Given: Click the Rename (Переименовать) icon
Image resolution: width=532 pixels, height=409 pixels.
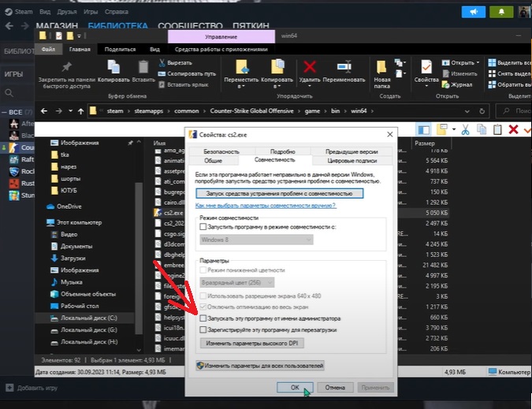Looking at the screenshot, I should [x=344, y=67].
